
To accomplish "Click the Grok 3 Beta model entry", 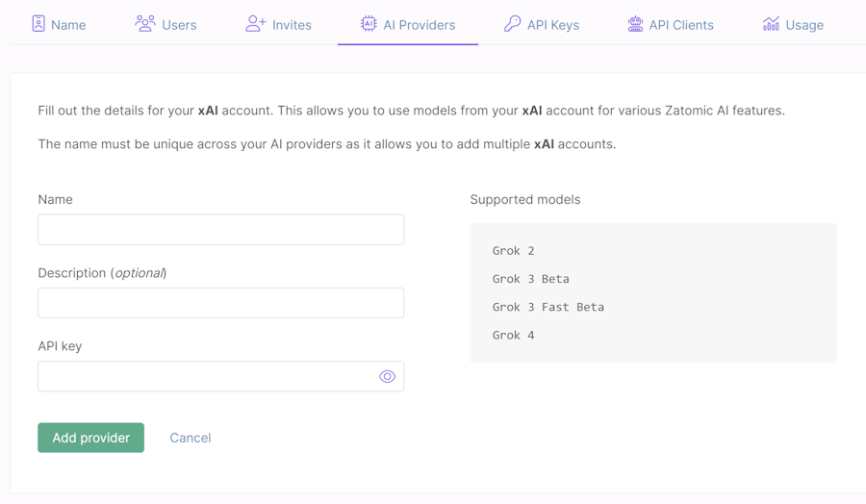I will (x=531, y=279).
